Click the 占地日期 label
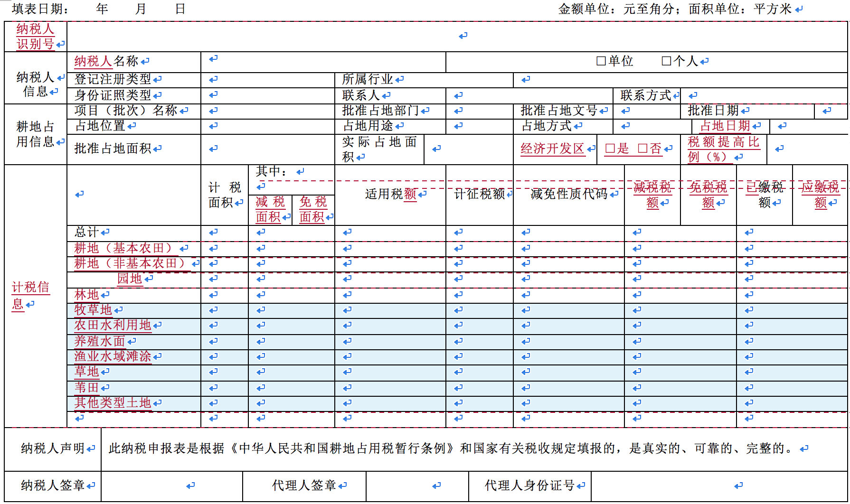This screenshot has height=504, width=850. 725,126
